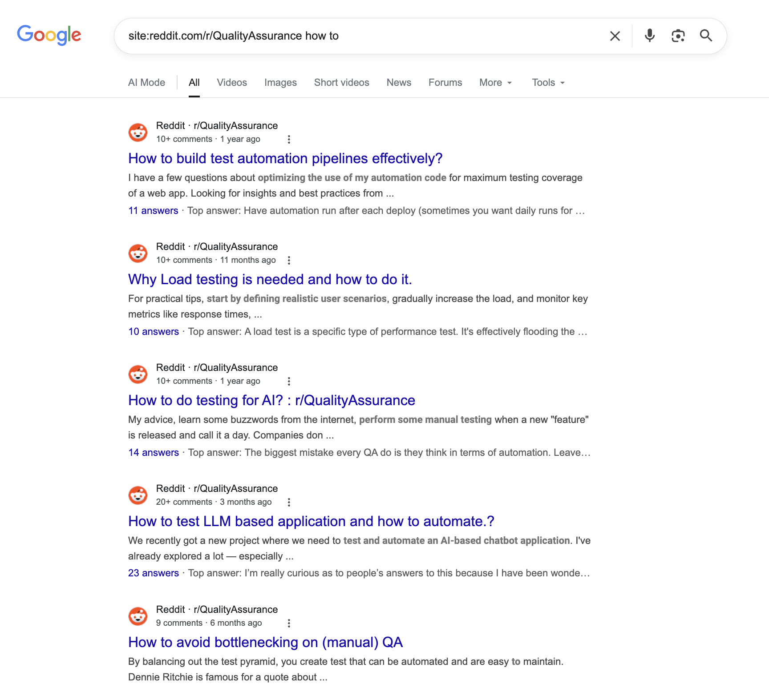Image resolution: width=769 pixels, height=700 pixels.
Task: Open the News results tab
Action: click(x=399, y=83)
